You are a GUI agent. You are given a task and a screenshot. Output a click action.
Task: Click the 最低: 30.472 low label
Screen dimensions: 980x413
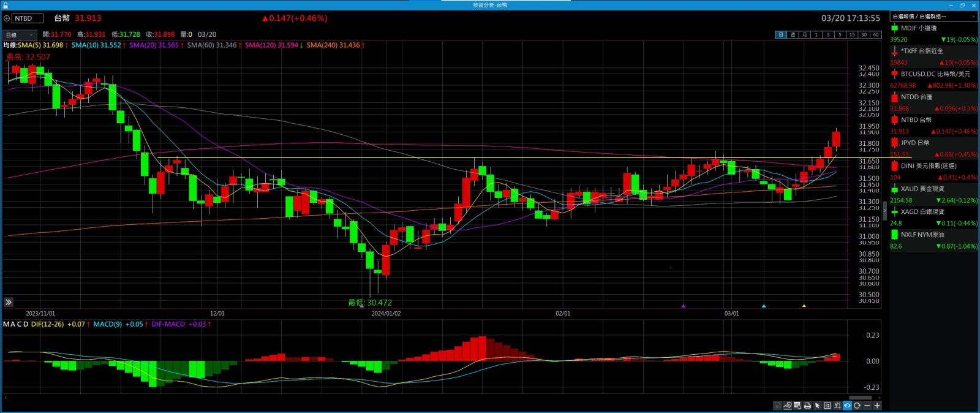pos(370,303)
